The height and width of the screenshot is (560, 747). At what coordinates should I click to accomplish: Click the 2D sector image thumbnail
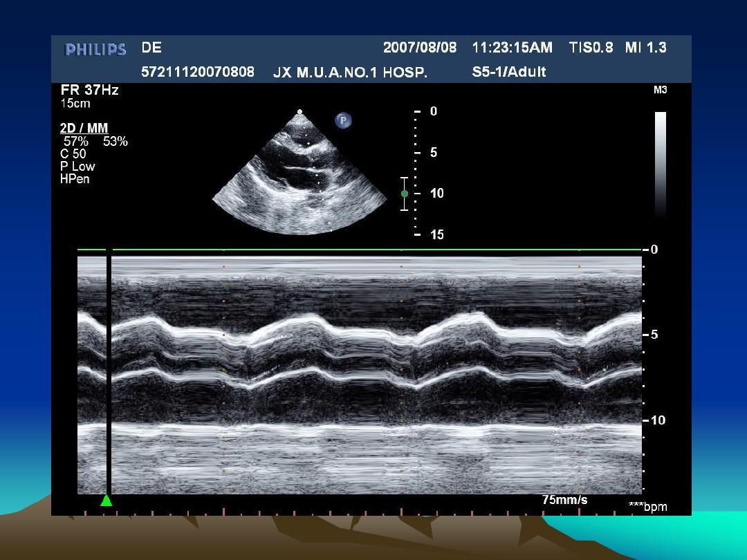coord(299,172)
